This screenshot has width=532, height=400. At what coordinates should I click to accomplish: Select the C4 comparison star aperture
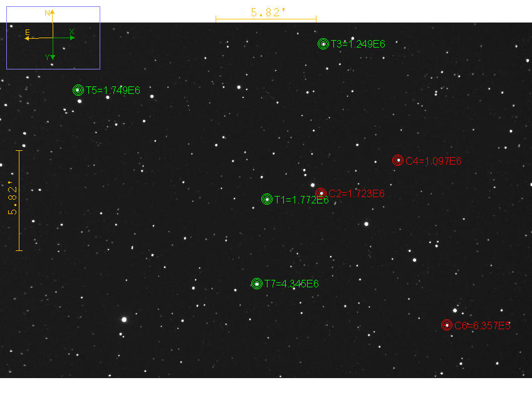[x=397, y=160]
